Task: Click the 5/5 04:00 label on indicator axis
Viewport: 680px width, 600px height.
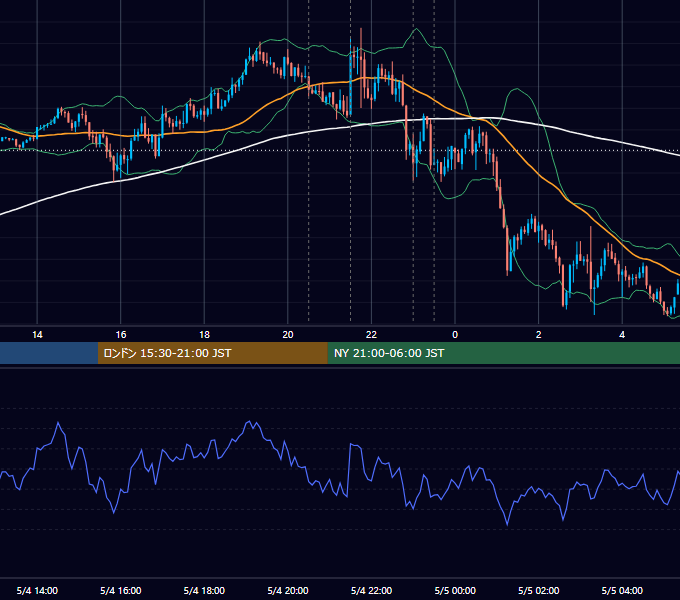Action: click(622, 590)
